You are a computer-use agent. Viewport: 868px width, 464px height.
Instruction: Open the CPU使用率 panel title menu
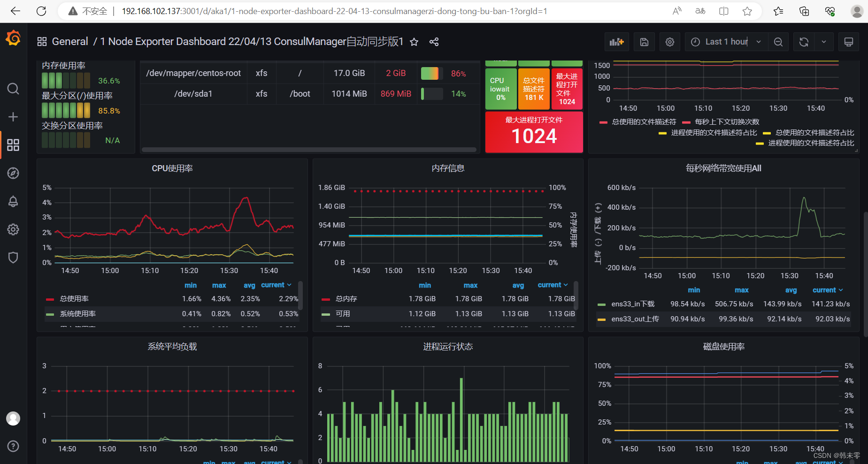172,167
